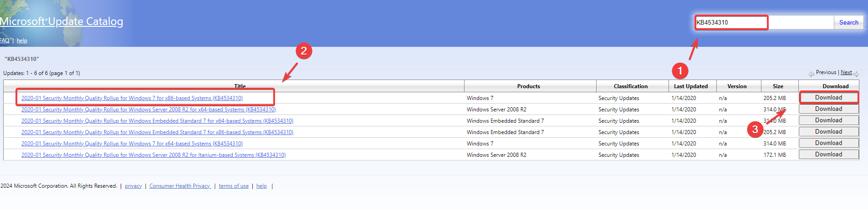Click the Next page arrow icon
This screenshot has height=210, width=868.
pyautogui.click(x=856, y=74)
